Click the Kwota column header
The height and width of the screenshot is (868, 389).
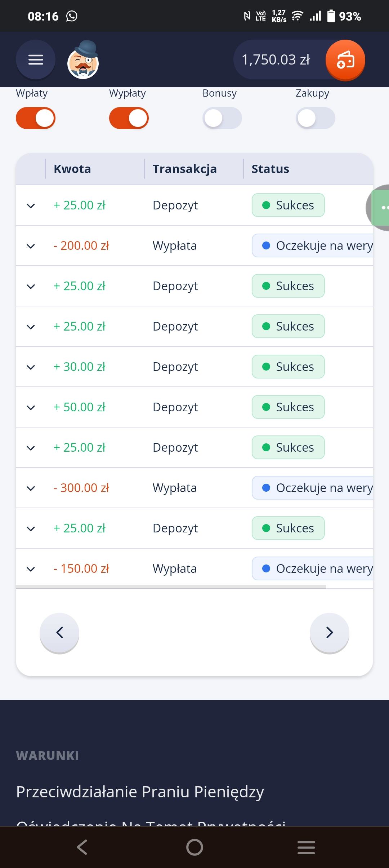pyautogui.click(x=72, y=169)
